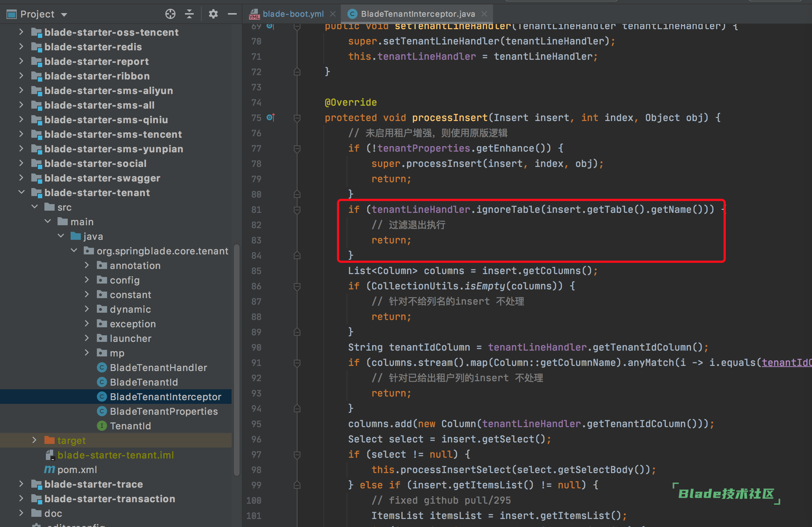Click tenantIdColumn underlined reference on line 91
This screenshot has height=527, width=812.
point(787,363)
